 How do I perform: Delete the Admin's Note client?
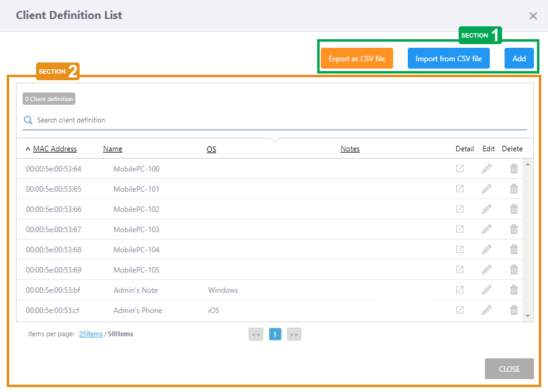click(x=514, y=290)
